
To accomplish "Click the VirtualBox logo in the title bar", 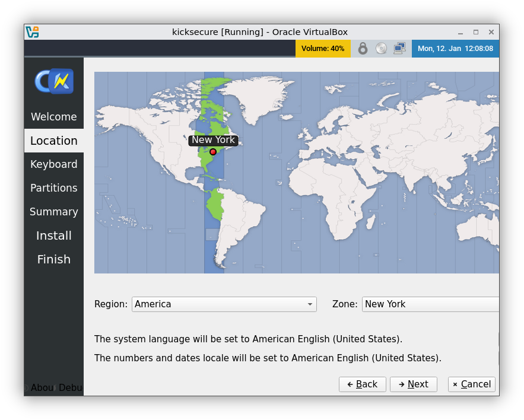I will pos(33,31).
